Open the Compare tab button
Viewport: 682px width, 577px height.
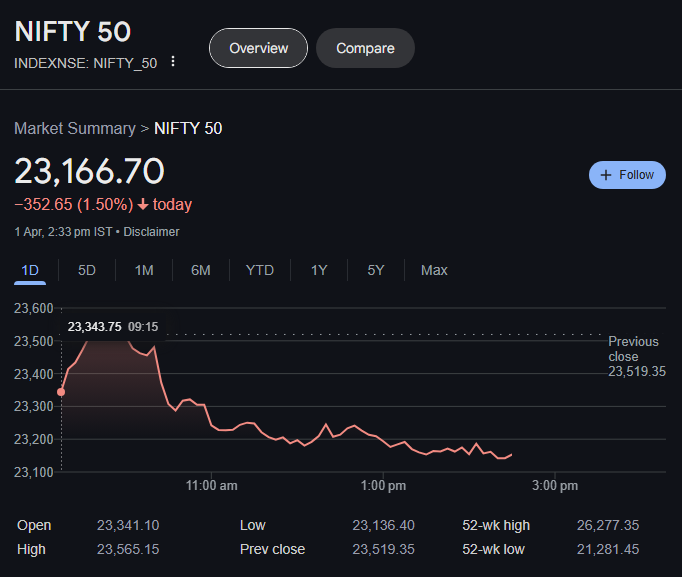coord(365,48)
